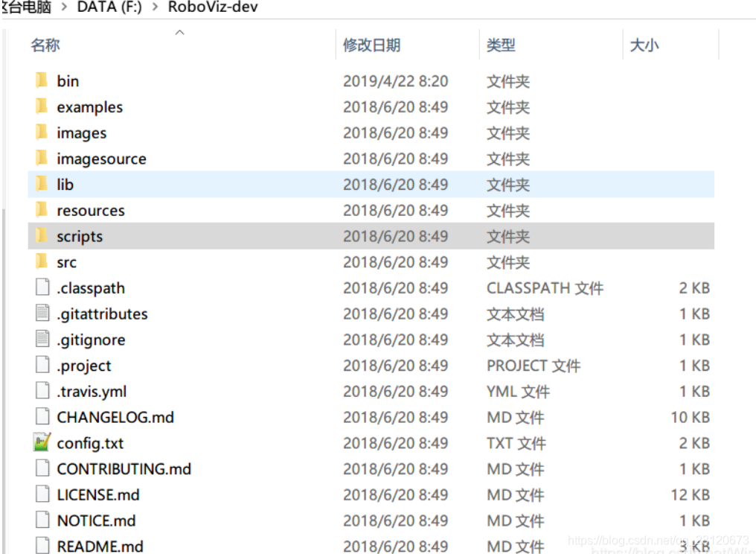Select the file name .gitignore
The width and height of the screenshot is (756, 554).
91,340
